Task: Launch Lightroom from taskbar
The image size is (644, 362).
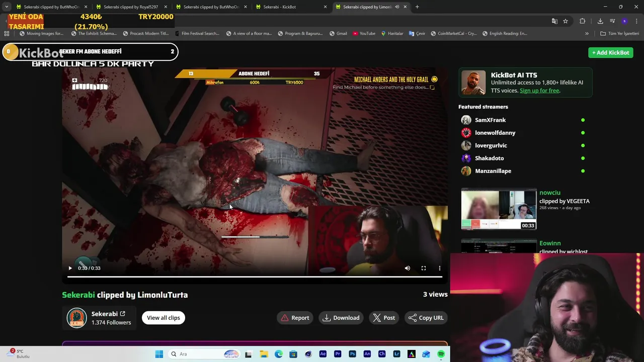Action: coord(396,354)
